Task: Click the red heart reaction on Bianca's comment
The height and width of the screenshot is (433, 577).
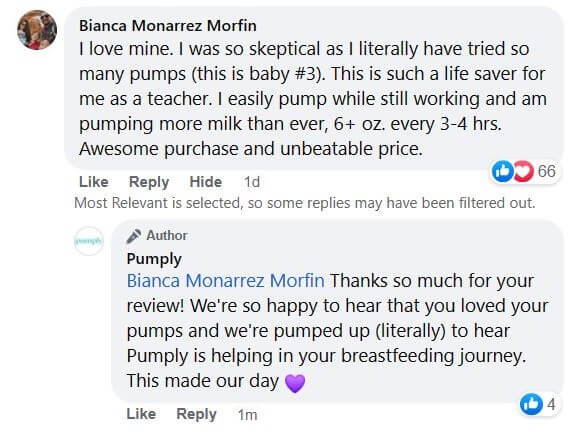Action: pos(524,171)
